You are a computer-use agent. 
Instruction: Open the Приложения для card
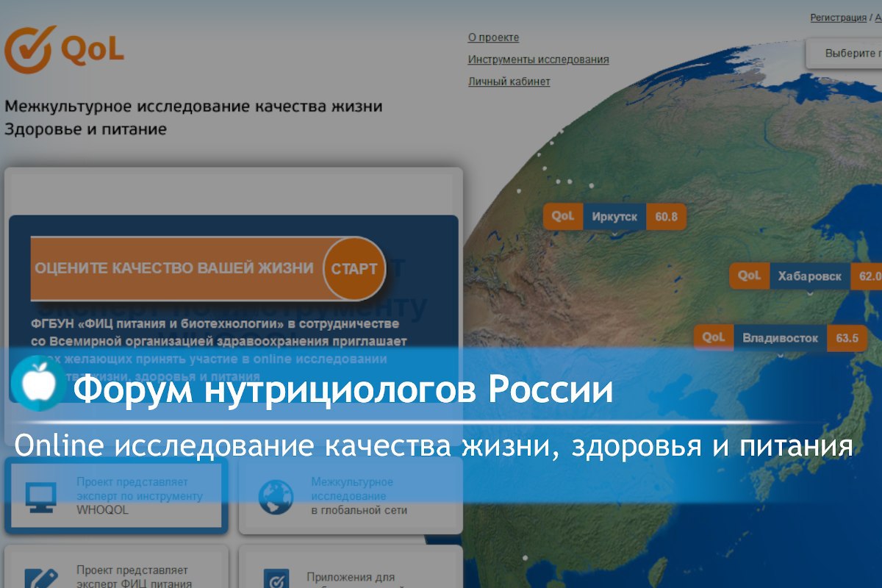click(x=351, y=567)
